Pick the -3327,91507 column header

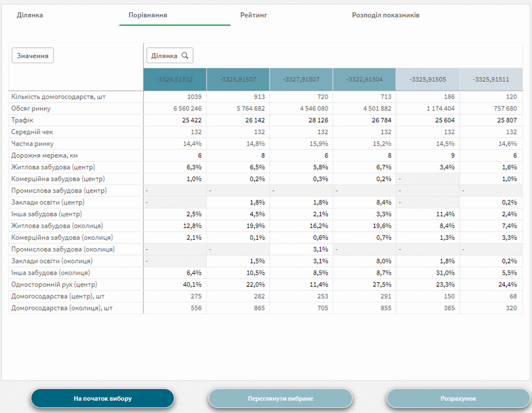(301, 80)
